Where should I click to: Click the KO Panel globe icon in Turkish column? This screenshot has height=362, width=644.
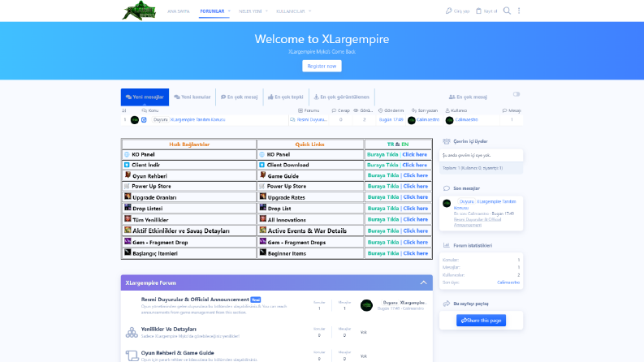127,155
